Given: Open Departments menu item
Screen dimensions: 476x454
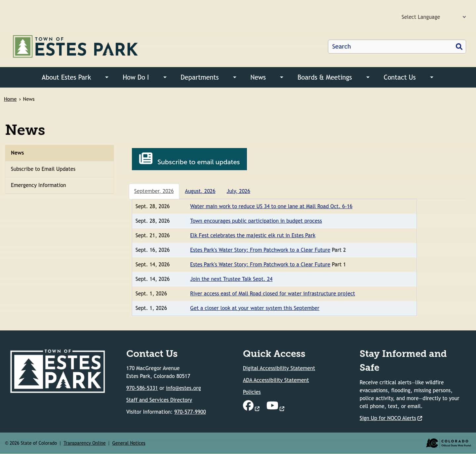Looking at the screenshot, I should 200,77.
